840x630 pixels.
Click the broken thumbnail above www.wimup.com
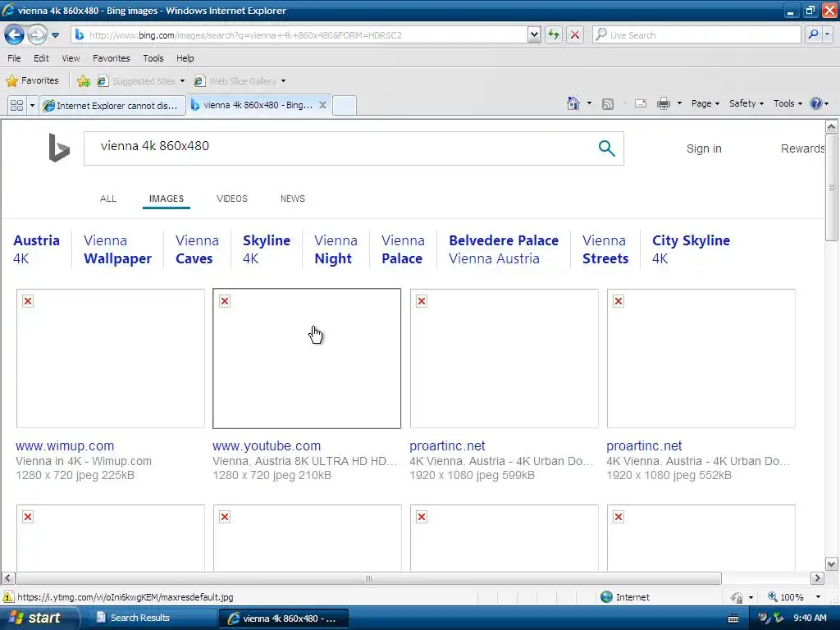(111, 358)
